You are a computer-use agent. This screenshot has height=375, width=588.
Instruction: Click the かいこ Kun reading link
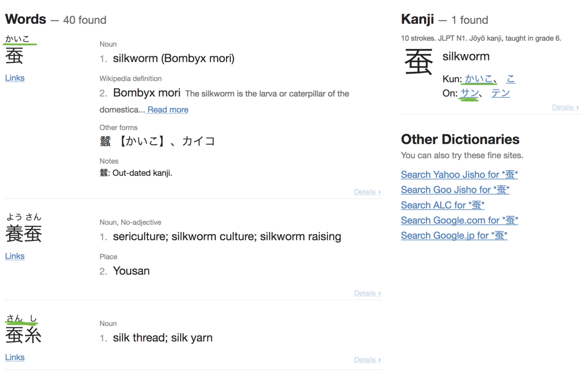pos(479,78)
